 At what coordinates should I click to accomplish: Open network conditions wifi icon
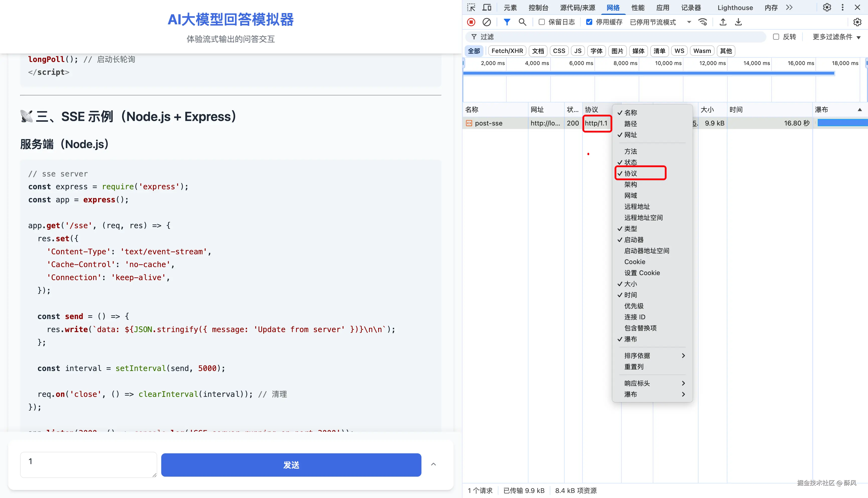[x=703, y=22]
